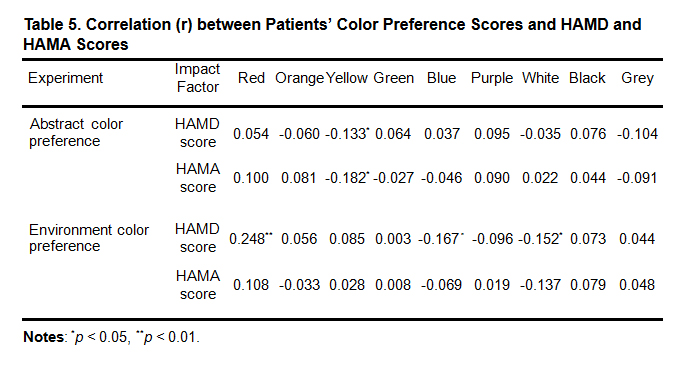Select the -0.104 Grey value

point(637,134)
